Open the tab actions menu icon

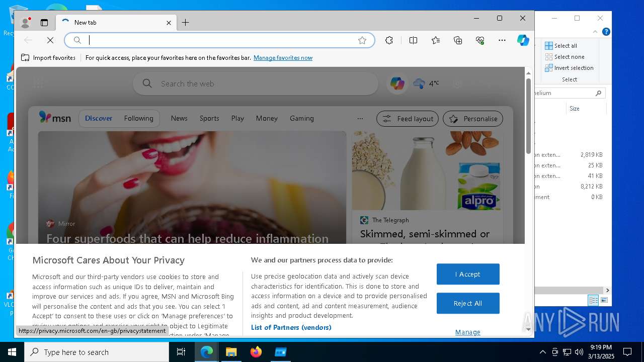click(x=44, y=23)
